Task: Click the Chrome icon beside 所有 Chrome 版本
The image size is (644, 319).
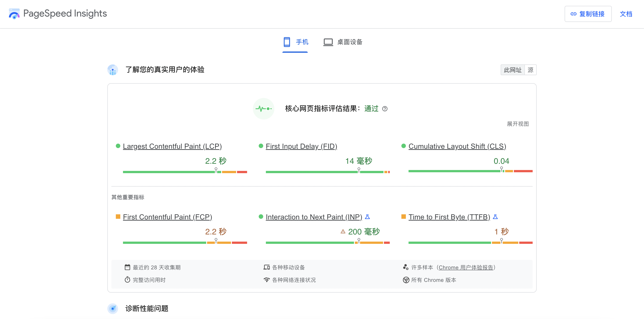Action: 406,280
